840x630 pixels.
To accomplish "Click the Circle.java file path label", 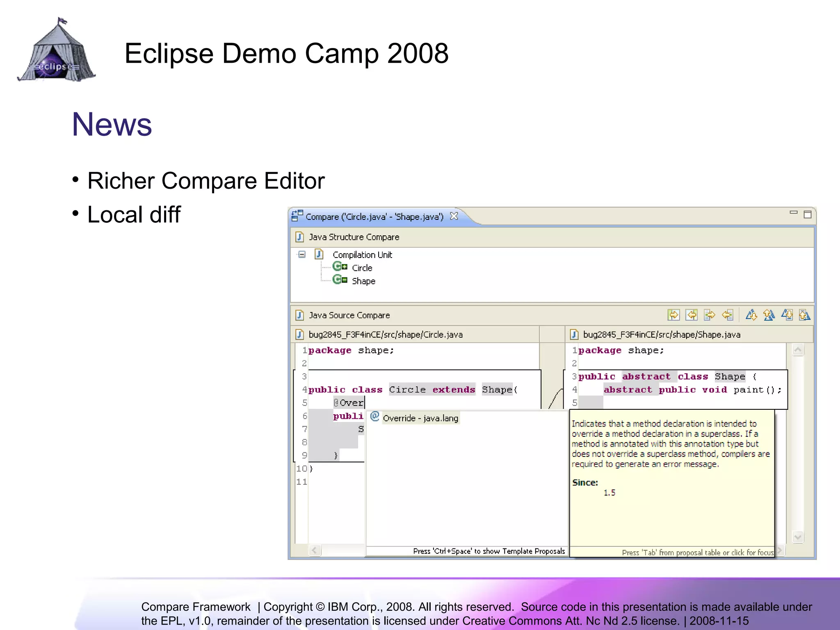I will tap(386, 335).
